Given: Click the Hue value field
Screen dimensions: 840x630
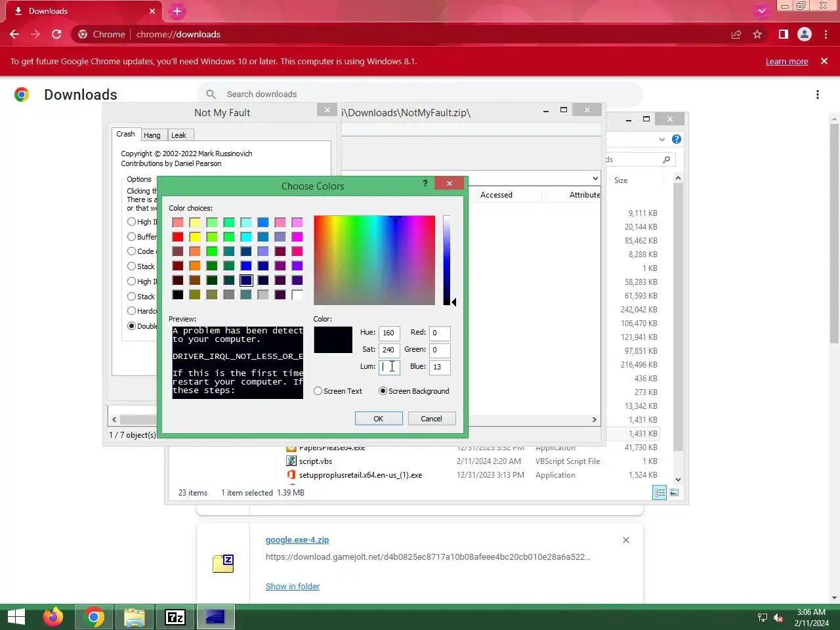Looking at the screenshot, I should pos(389,333).
